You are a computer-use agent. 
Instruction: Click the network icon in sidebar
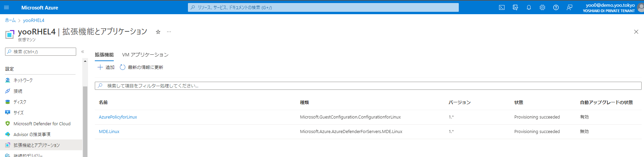pos(8,80)
